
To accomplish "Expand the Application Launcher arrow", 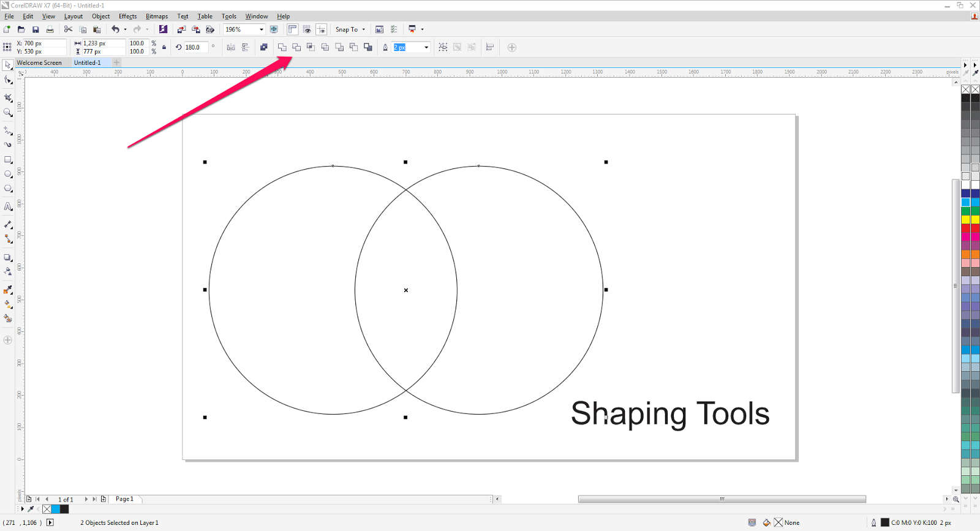I will pyautogui.click(x=422, y=29).
